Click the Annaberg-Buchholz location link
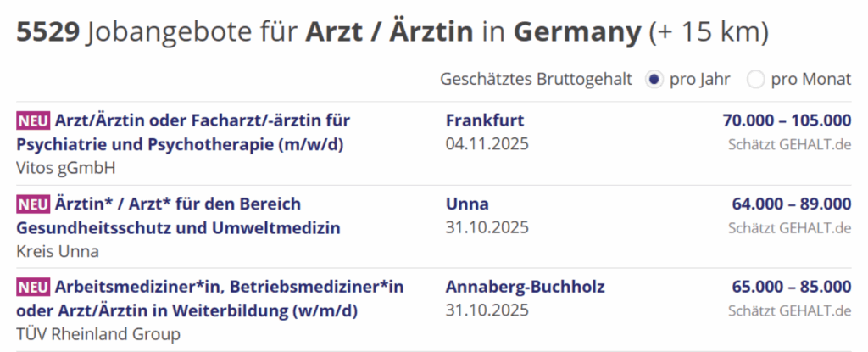The width and height of the screenshot is (868, 352). pos(525,288)
